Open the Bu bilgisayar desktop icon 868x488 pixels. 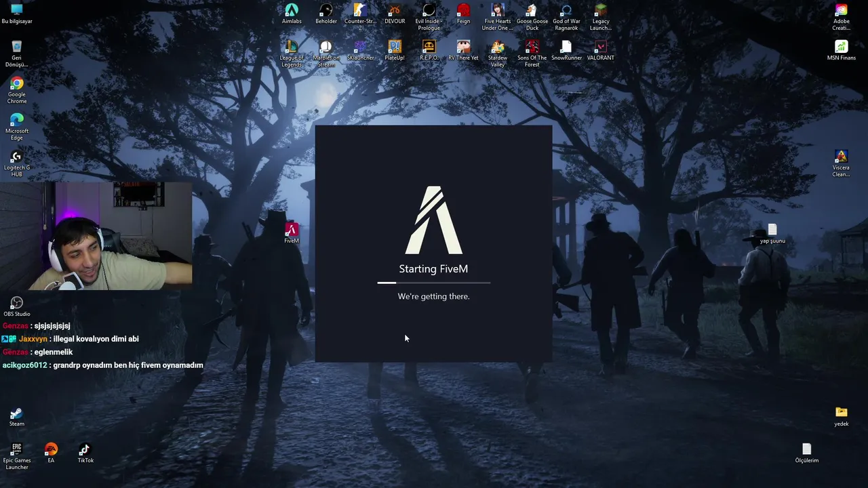pos(17,14)
